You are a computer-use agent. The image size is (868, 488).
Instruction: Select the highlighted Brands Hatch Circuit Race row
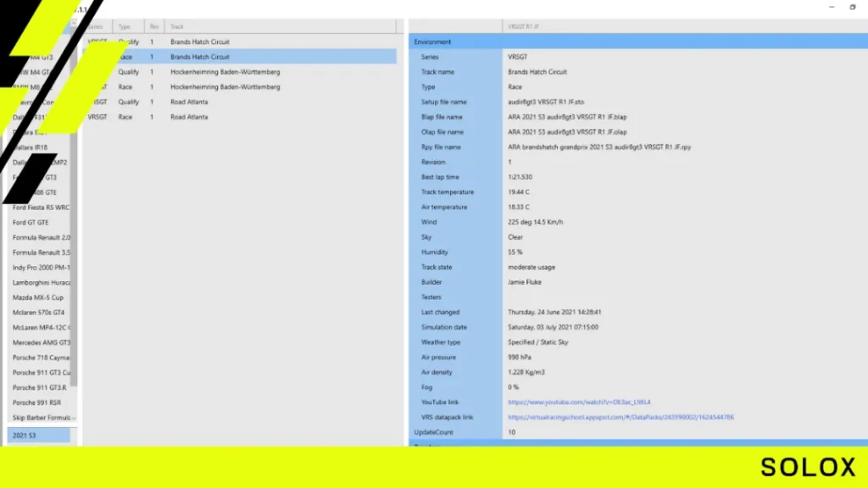[x=240, y=57]
